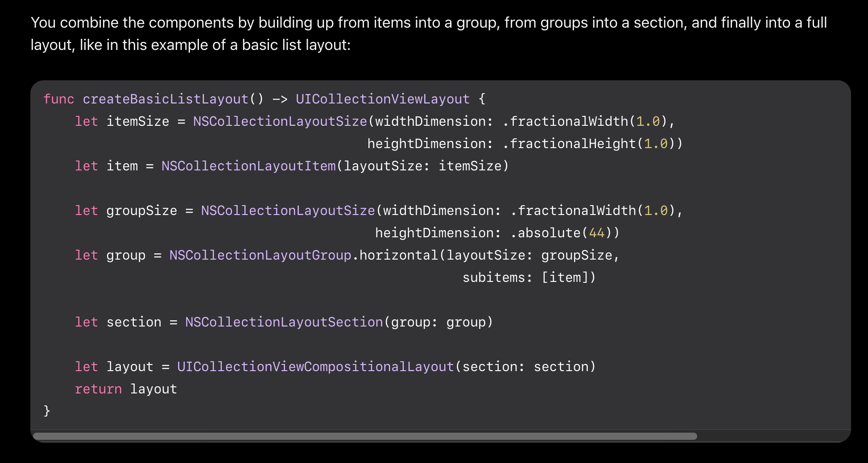Open NSCollectionLayoutSize link on the itemSize line
The image size is (868, 463).
pos(280,121)
